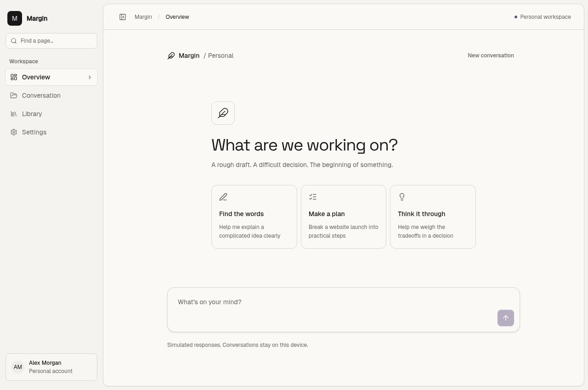Start a New conversation
588x390 pixels.
point(491,56)
